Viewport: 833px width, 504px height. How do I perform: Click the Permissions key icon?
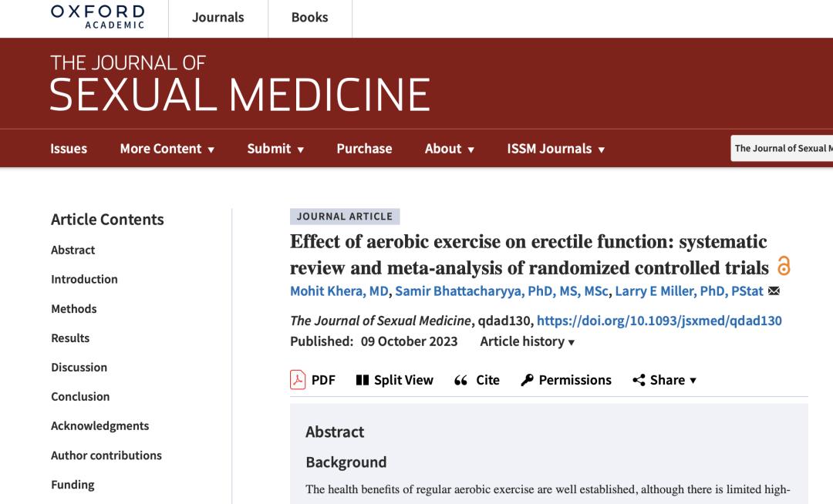pos(527,380)
